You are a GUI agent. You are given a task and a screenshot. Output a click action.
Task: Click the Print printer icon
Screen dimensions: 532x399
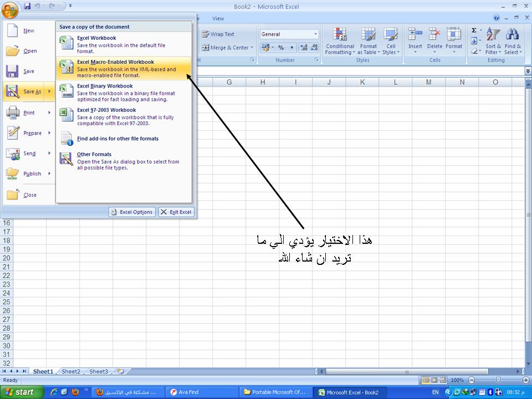pyautogui.click(x=13, y=112)
